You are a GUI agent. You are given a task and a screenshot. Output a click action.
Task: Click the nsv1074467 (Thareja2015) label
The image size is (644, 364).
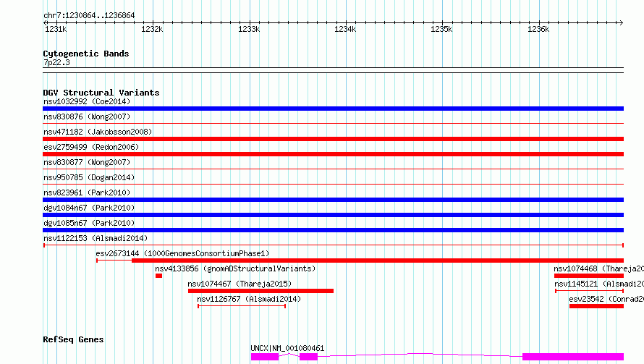(x=239, y=284)
